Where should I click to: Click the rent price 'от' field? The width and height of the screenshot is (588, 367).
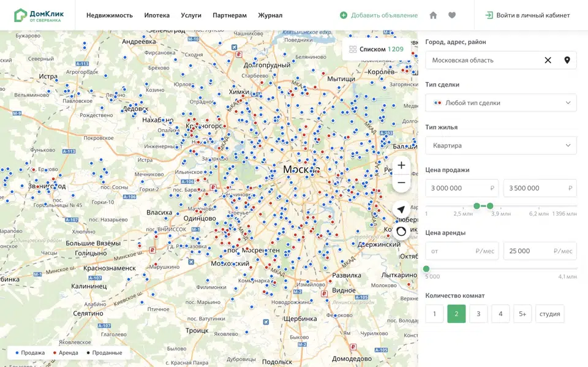(462, 251)
